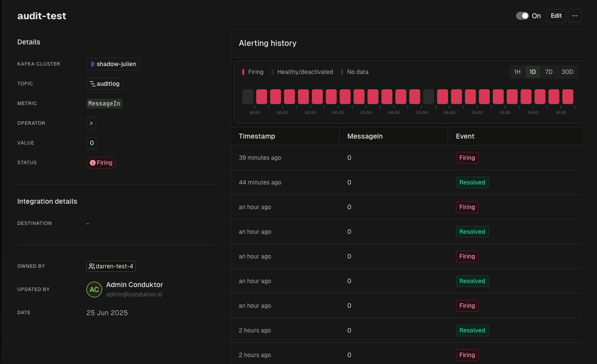The image size is (597, 364).
Task: Switch to the 7D time range tab
Action: (x=549, y=72)
